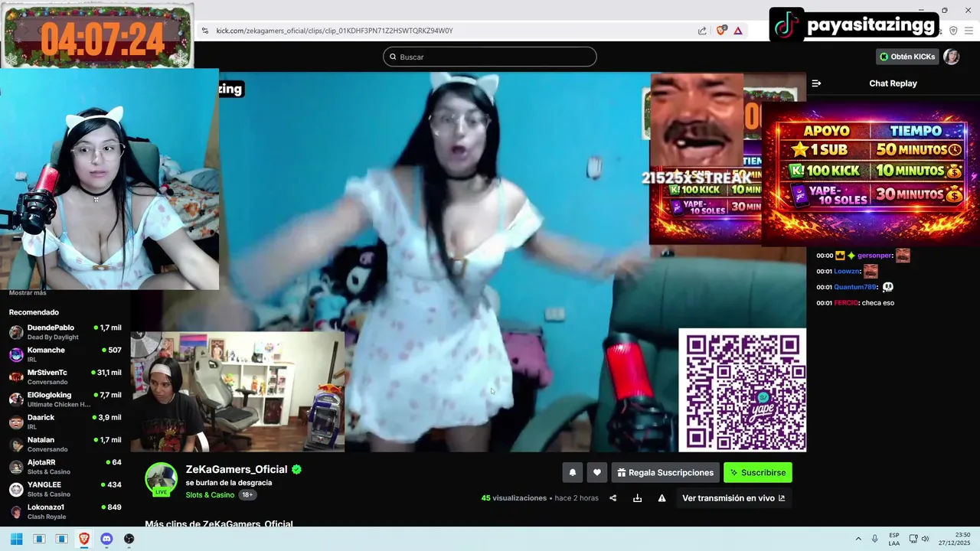Show hidden system tray icons
The image size is (980, 551).
coord(858,539)
